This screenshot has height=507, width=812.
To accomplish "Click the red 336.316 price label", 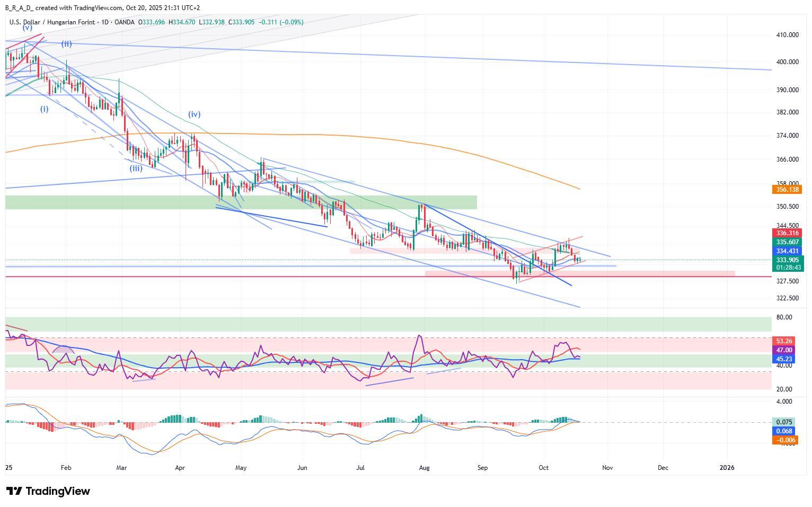I will pyautogui.click(x=788, y=233).
